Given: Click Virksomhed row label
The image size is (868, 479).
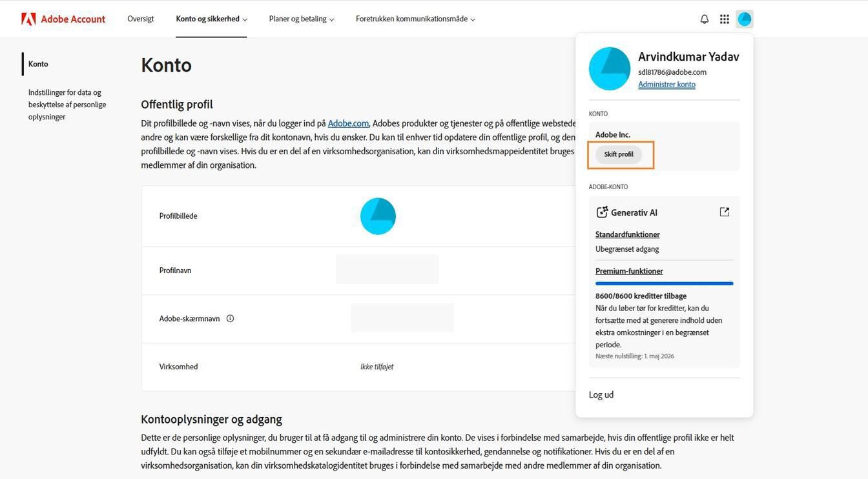Looking at the screenshot, I should tap(178, 367).
